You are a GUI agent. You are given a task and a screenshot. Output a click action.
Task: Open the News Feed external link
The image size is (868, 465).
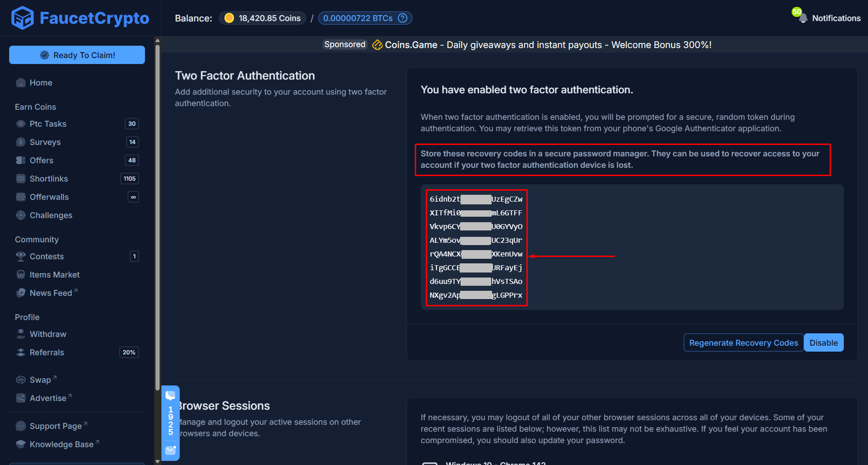(50, 293)
